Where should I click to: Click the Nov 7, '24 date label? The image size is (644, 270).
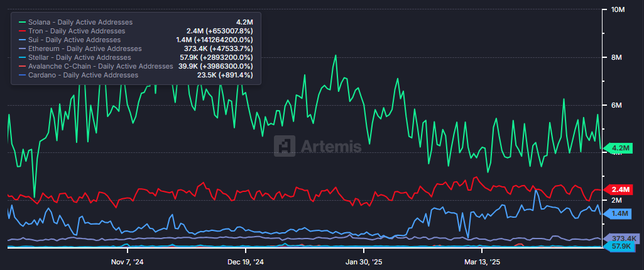[x=128, y=261]
